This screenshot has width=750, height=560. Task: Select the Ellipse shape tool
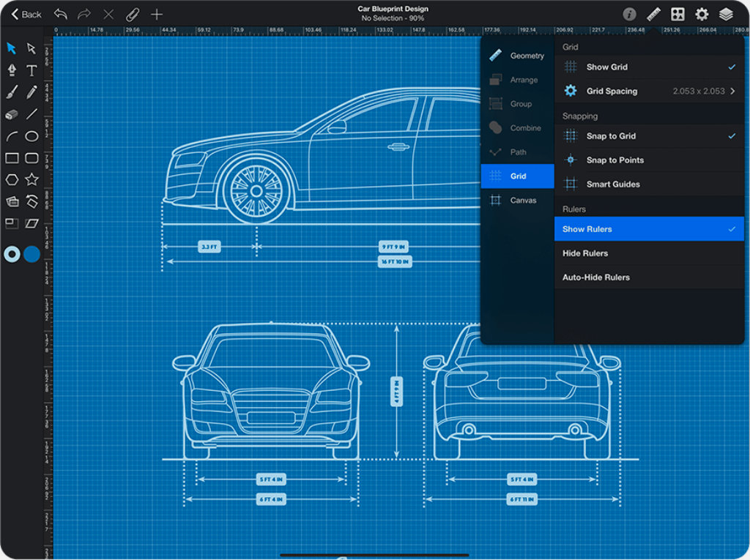(31, 136)
